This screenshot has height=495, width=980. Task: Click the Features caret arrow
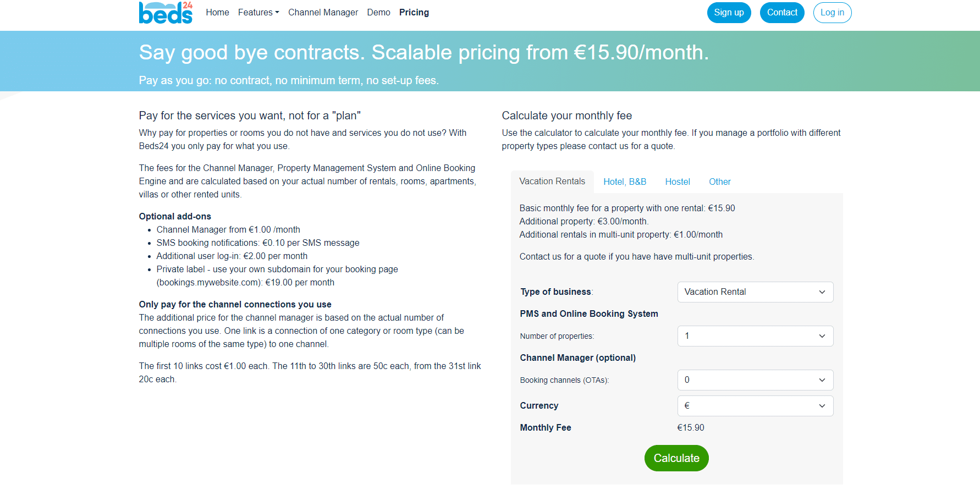[277, 13]
